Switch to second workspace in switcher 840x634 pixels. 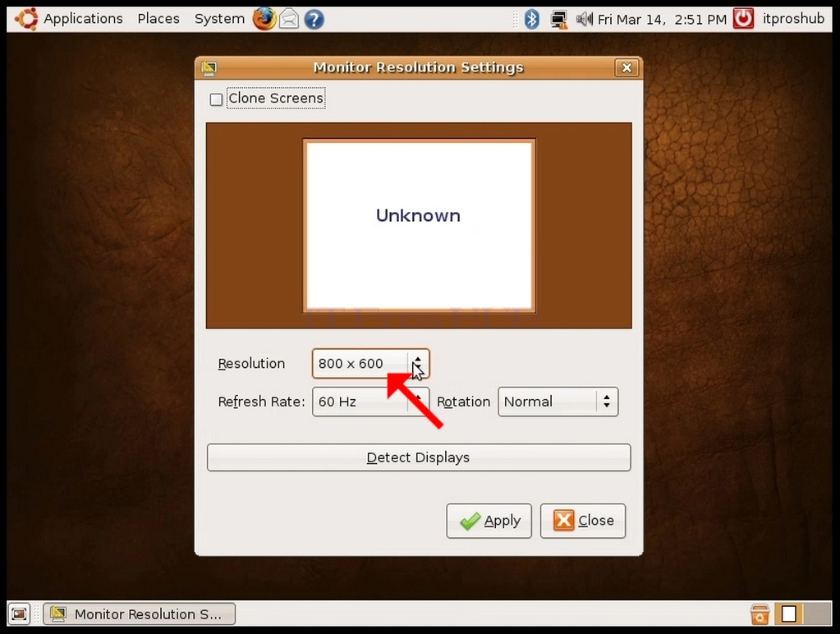[x=818, y=614]
